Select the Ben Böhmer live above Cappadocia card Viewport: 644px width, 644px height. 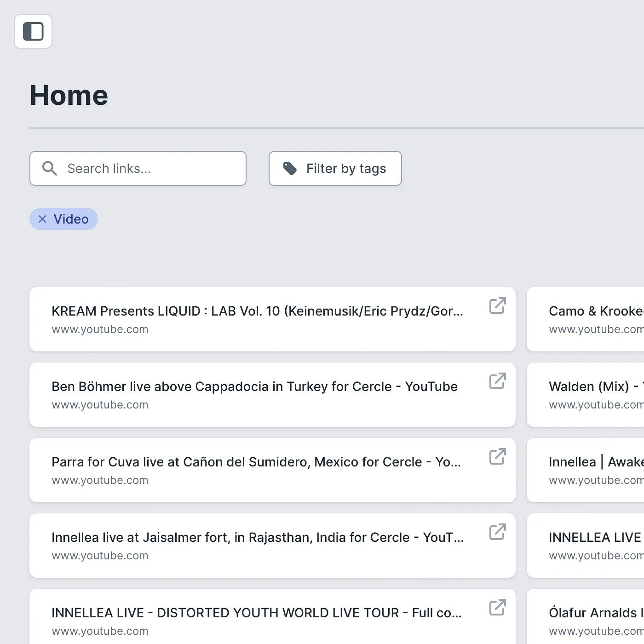tap(272, 395)
